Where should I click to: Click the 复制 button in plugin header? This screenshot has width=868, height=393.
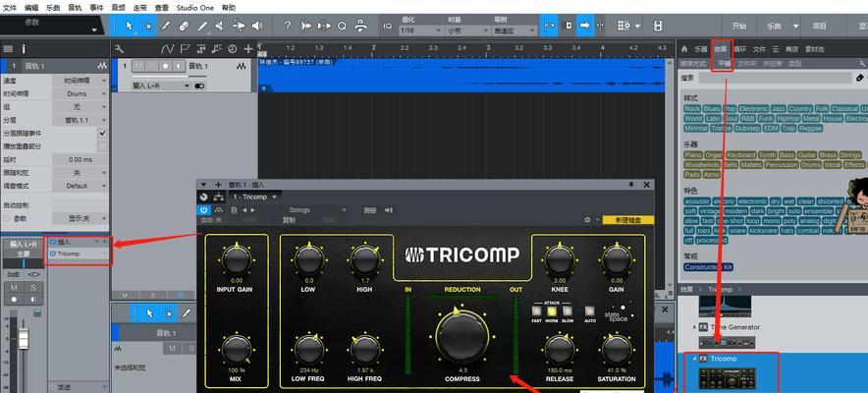pos(289,220)
